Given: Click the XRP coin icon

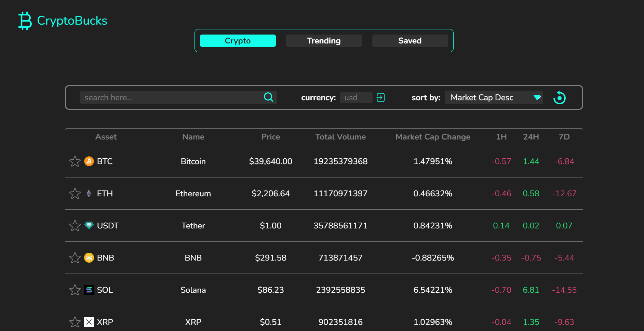Looking at the screenshot, I should (89, 322).
